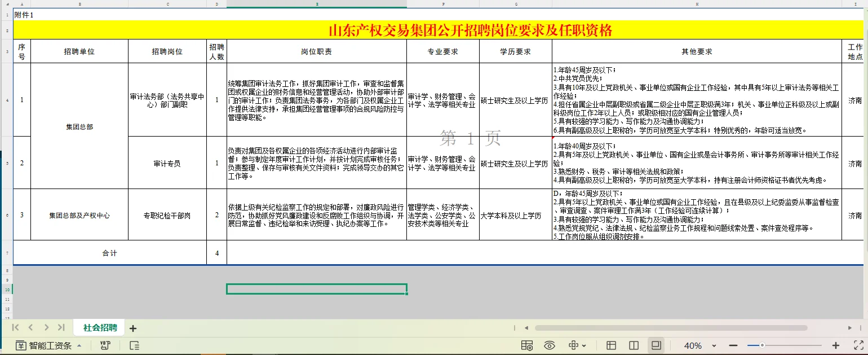The image size is (868, 355).
Task: Select the row 10 header
Action: click(x=7, y=289)
